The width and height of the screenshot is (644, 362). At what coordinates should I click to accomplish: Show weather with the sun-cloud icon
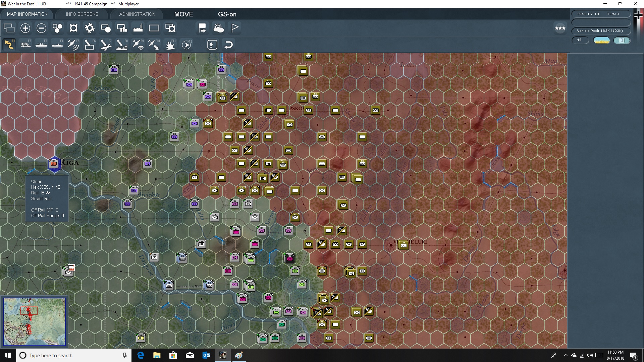tap(219, 28)
